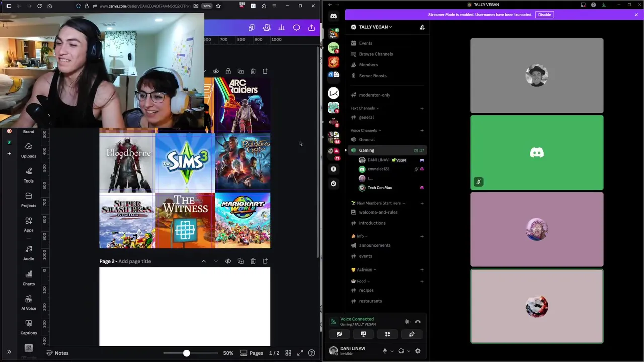Open Discord activities launcher button

(387, 334)
